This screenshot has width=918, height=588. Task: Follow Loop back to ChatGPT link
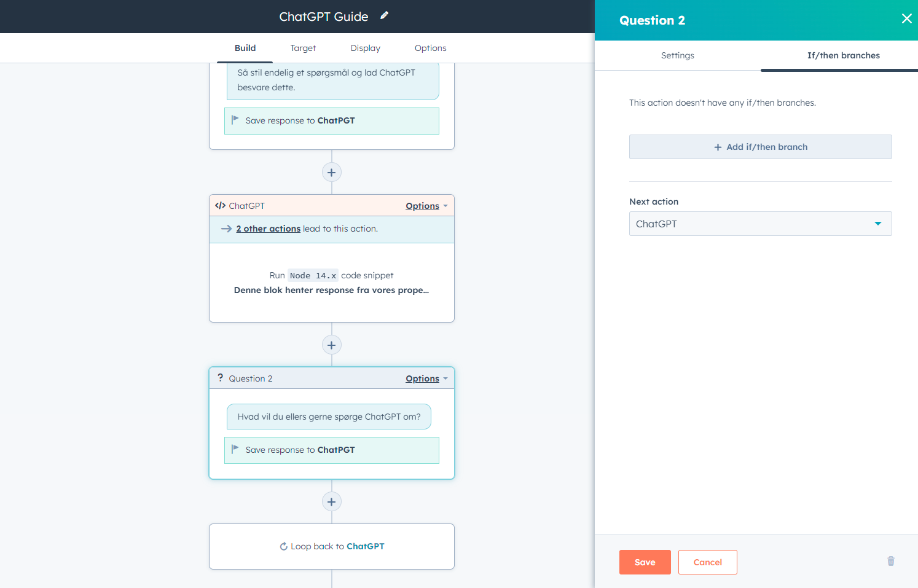point(366,546)
